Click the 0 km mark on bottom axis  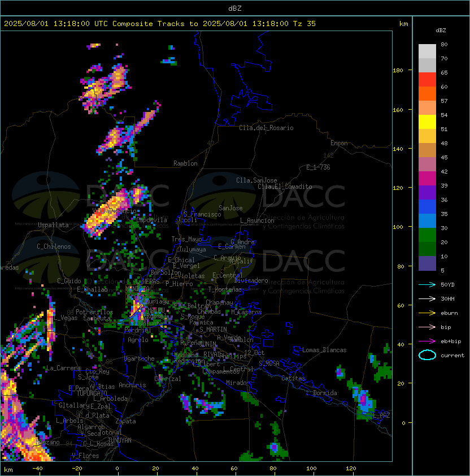click(x=117, y=469)
